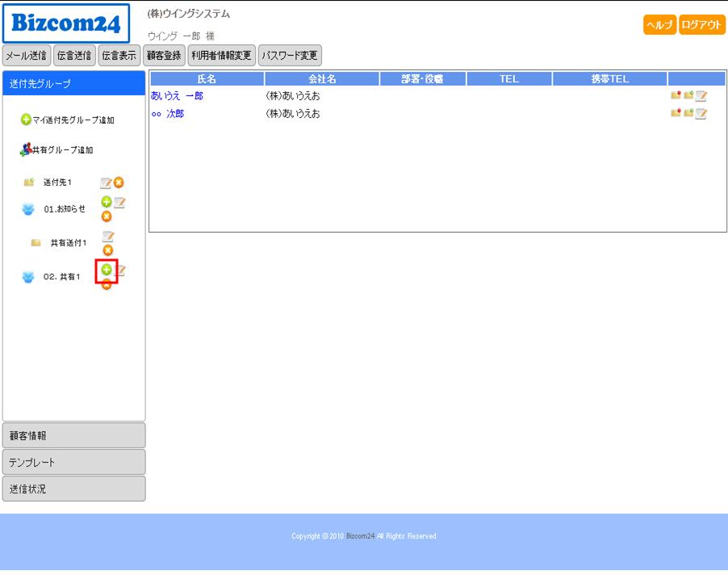
Task: Click green plus icon beside 02. 共有1
Action: 107,270
